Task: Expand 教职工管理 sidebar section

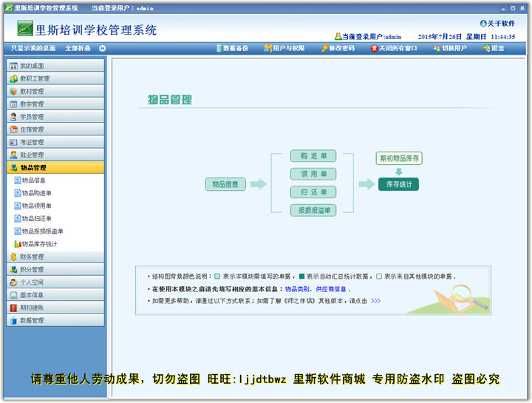Action: [55, 78]
